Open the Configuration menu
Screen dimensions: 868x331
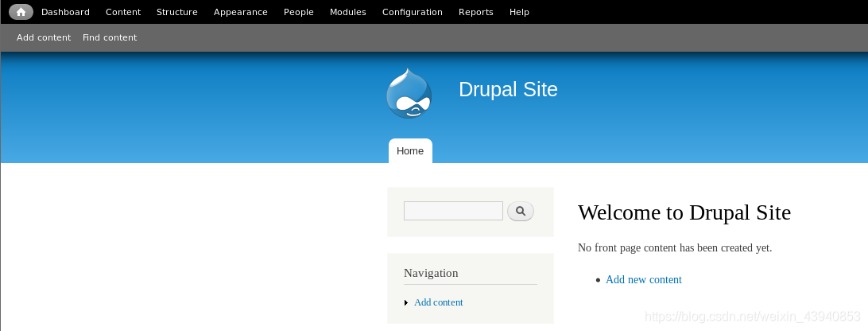coord(413,12)
